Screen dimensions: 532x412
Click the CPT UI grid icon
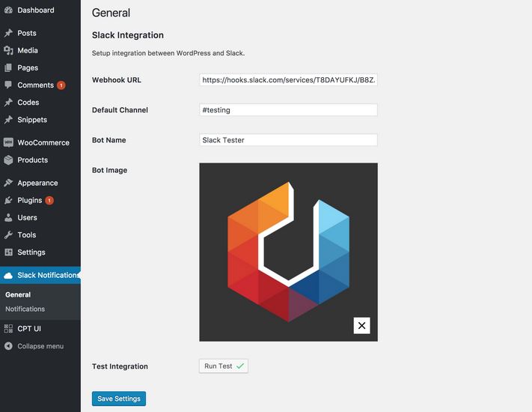[x=8, y=328]
